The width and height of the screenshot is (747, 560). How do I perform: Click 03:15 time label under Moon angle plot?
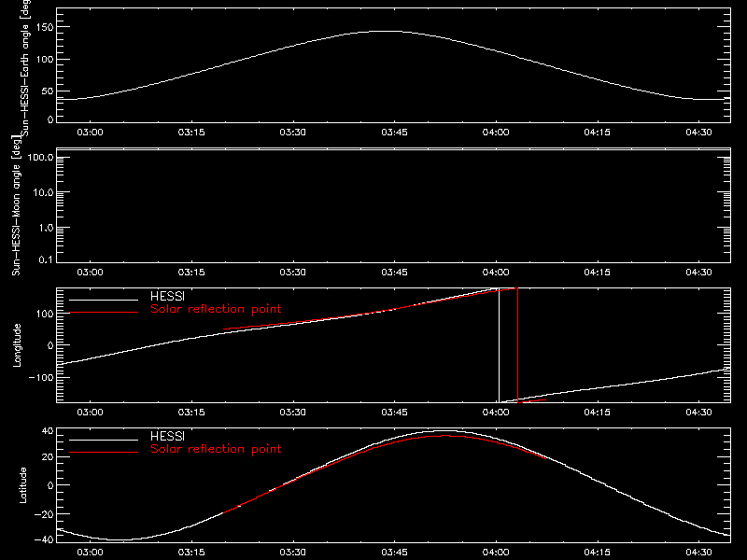(x=191, y=273)
